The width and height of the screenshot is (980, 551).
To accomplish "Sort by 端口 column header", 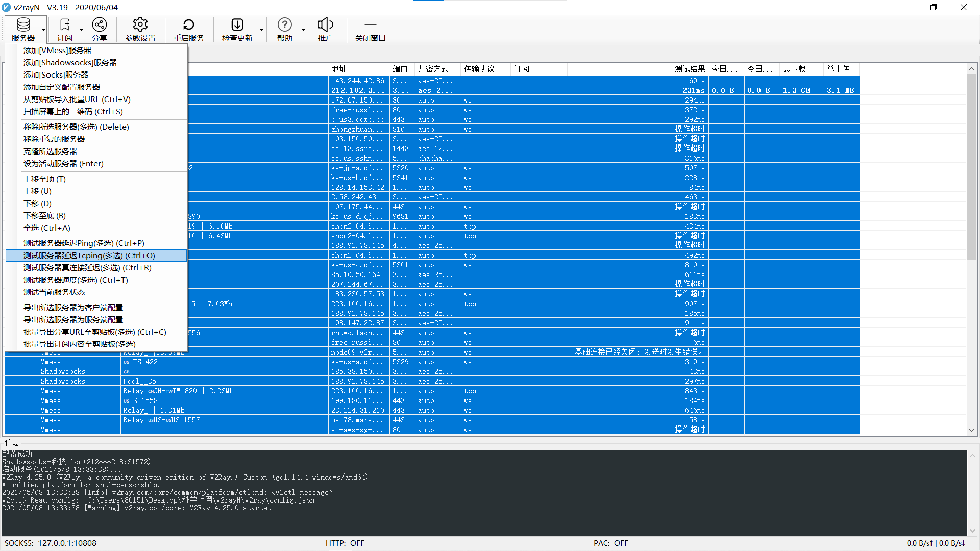I will (x=402, y=69).
